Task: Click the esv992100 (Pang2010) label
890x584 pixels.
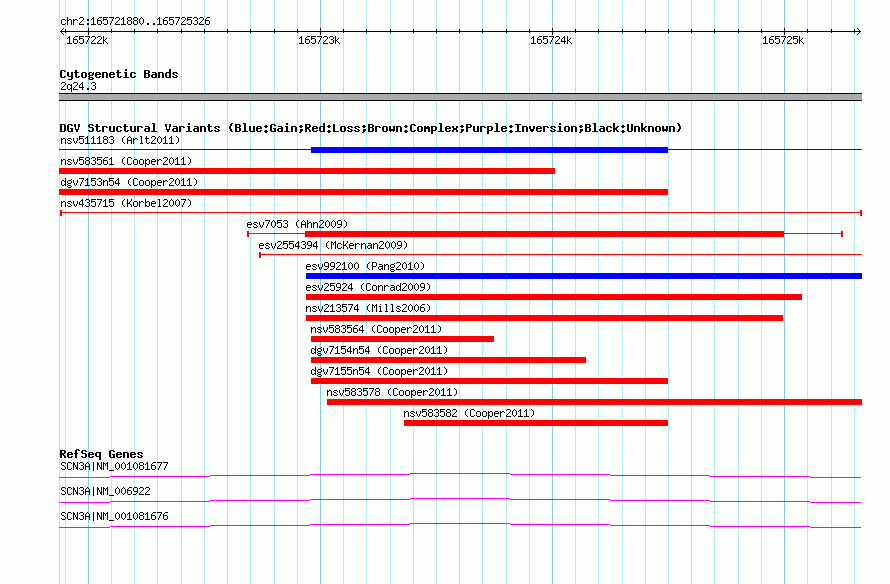Action: pos(365,266)
